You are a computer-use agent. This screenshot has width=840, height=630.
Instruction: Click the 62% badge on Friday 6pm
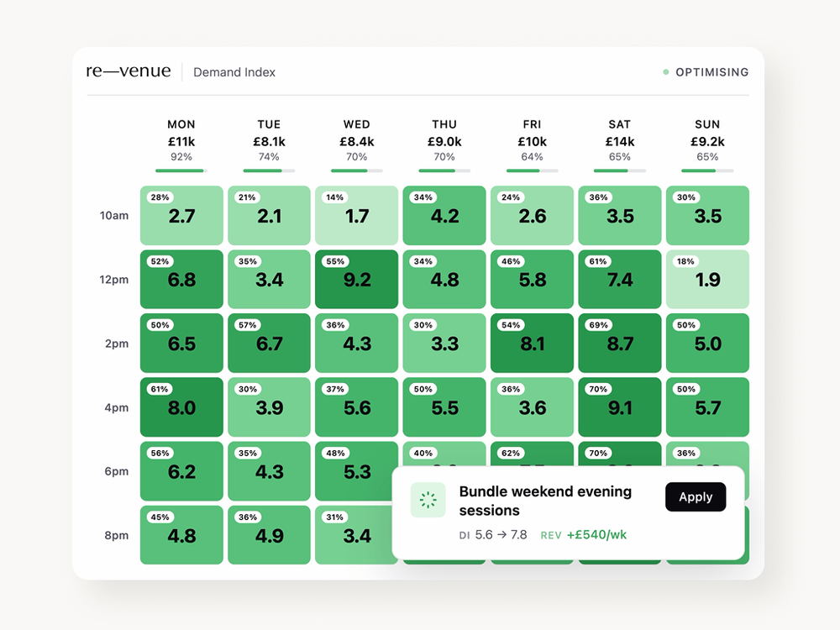(511, 454)
